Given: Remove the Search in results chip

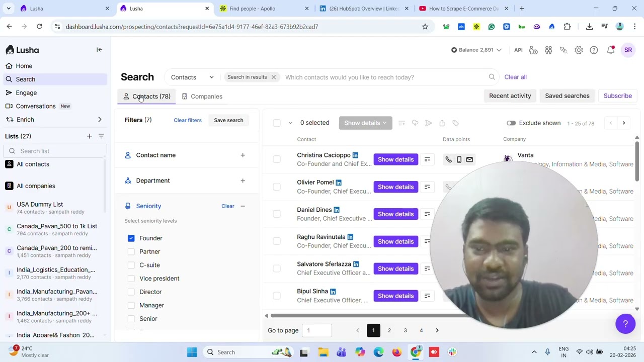Looking at the screenshot, I should (x=273, y=77).
